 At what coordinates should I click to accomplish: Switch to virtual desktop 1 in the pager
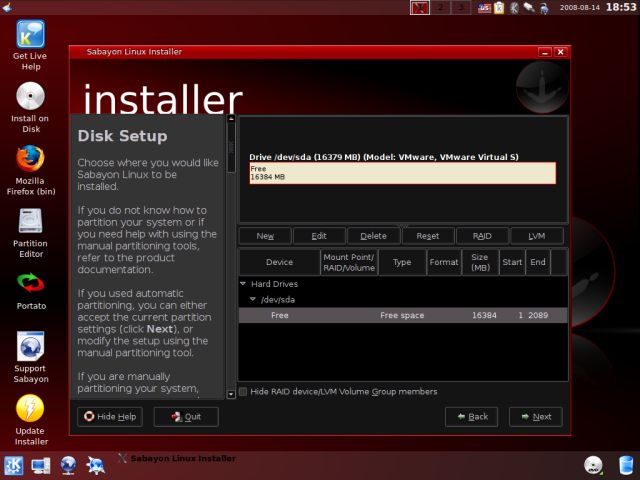pos(420,8)
